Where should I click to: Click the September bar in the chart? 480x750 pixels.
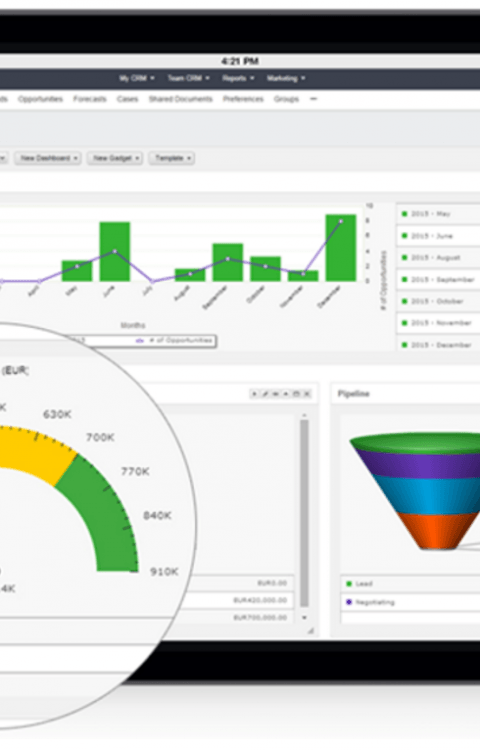[x=228, y=262]
